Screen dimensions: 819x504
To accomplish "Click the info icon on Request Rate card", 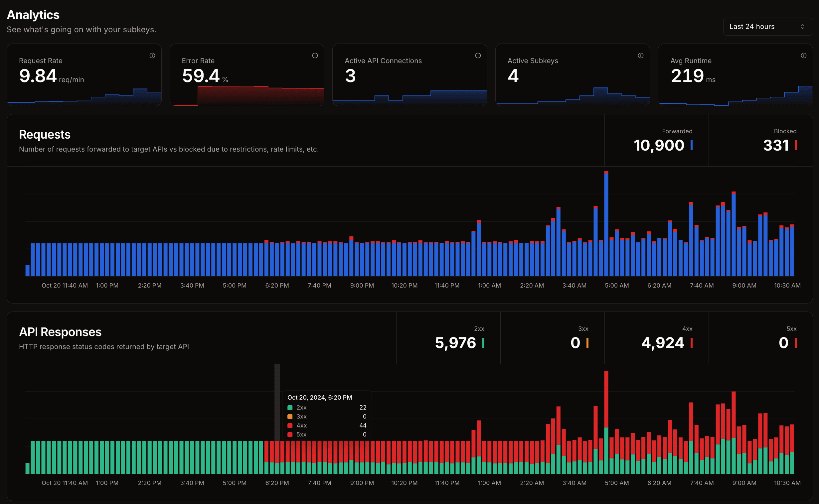I will click(x=152, y=56).
